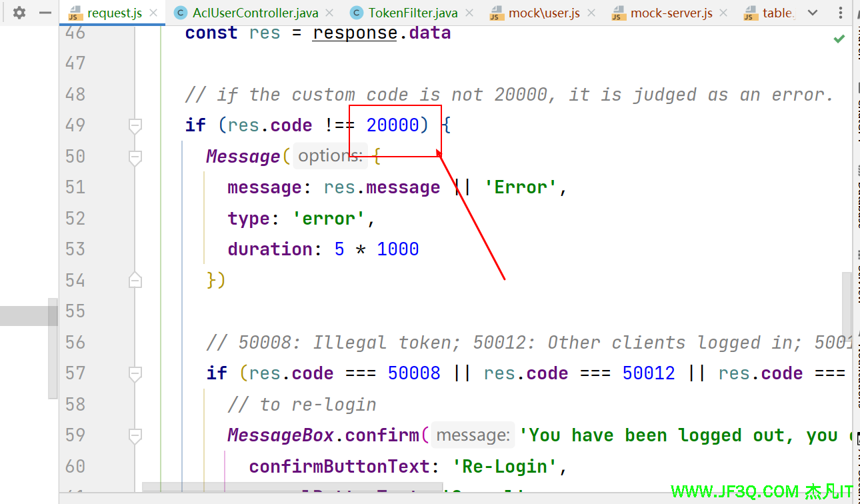Switch to mock-server.js tab
Image resolution: width=860 pixels, height=504 pixels.
[x=671, y=13]
